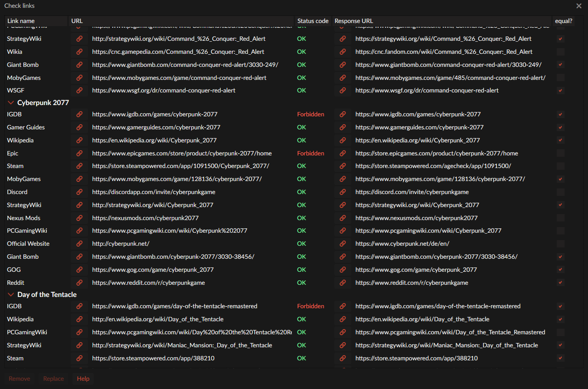Click the OK status in Reddit row
Viewport: 588px width, 389px height.
[x=301, y=283]
